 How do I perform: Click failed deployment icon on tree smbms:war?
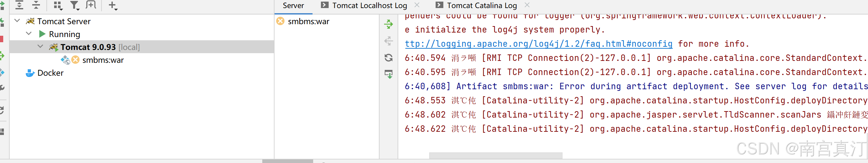click(75, 60)
